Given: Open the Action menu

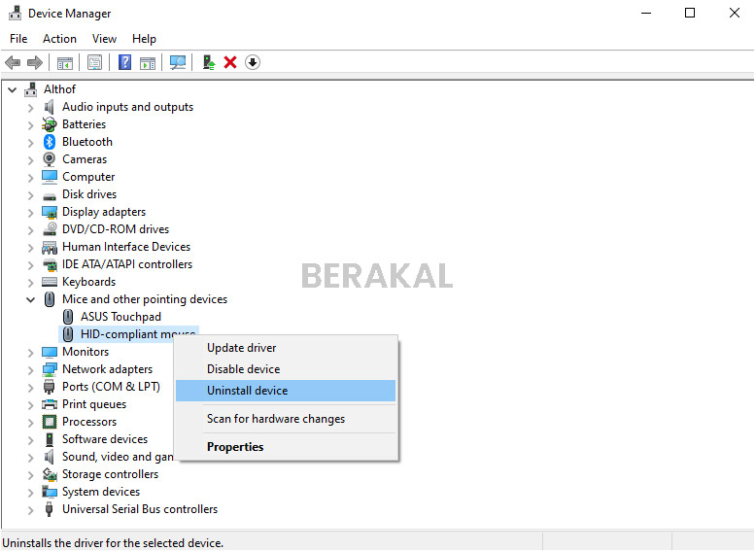Looking at the screenshot, I should pos(59,39).
